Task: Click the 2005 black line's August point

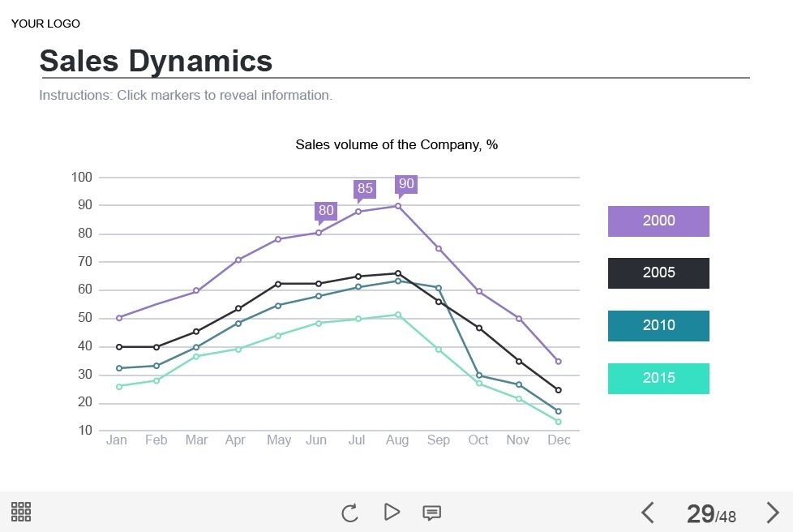Action: [397, 273]
